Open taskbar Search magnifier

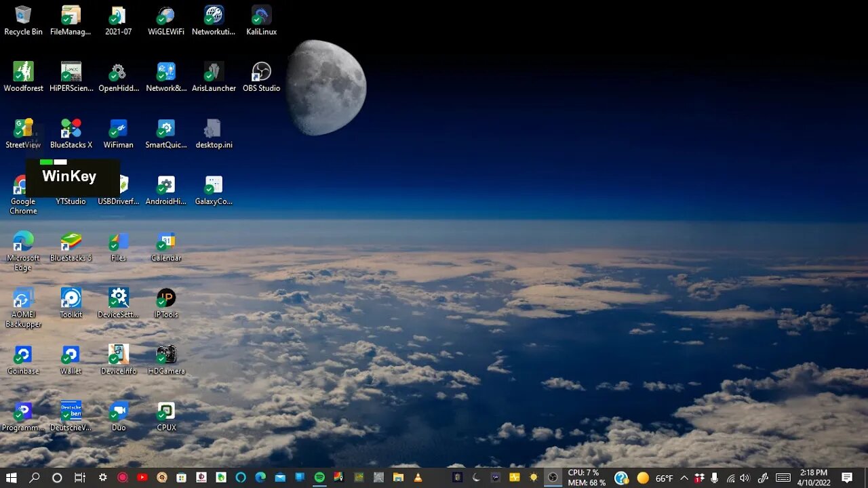tap(35, 478)
